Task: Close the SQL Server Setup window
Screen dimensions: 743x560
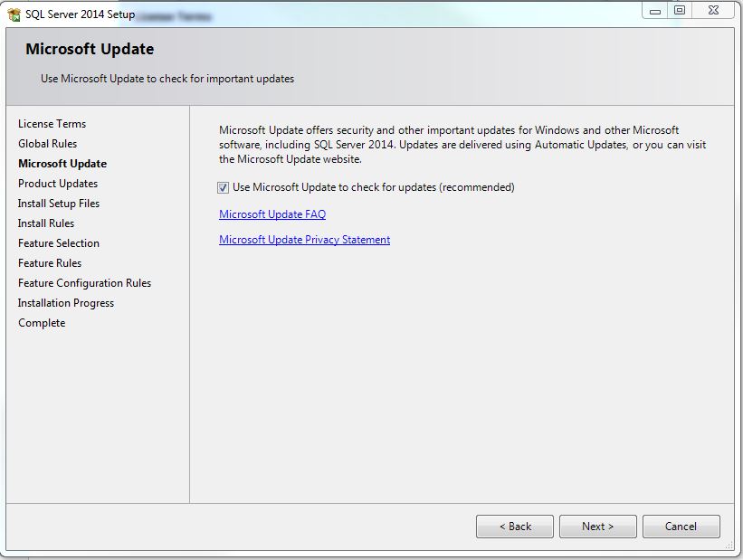Action: click(x=714, y=11)
